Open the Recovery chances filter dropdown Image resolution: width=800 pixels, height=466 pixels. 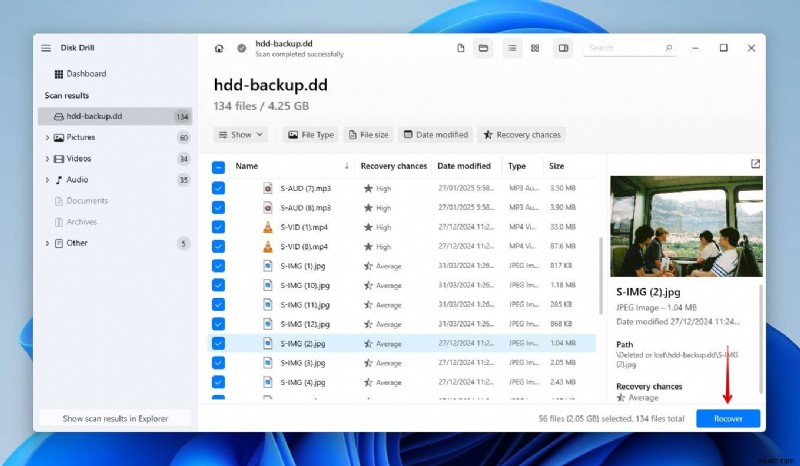click(x=522, y=135)
